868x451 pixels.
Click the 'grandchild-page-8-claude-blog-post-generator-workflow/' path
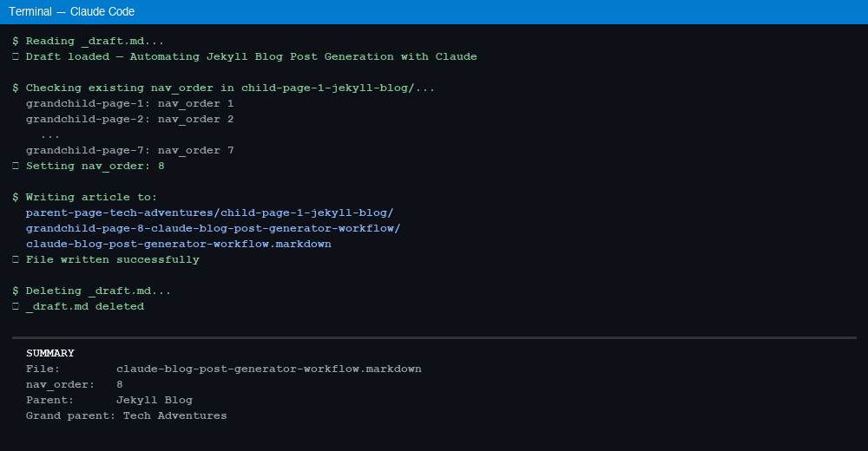coord(214,228)
